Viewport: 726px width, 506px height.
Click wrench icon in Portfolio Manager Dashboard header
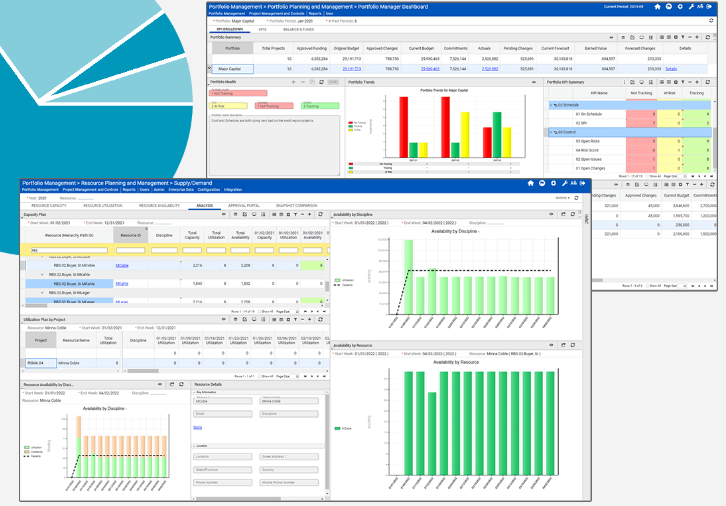click(691, 7)
